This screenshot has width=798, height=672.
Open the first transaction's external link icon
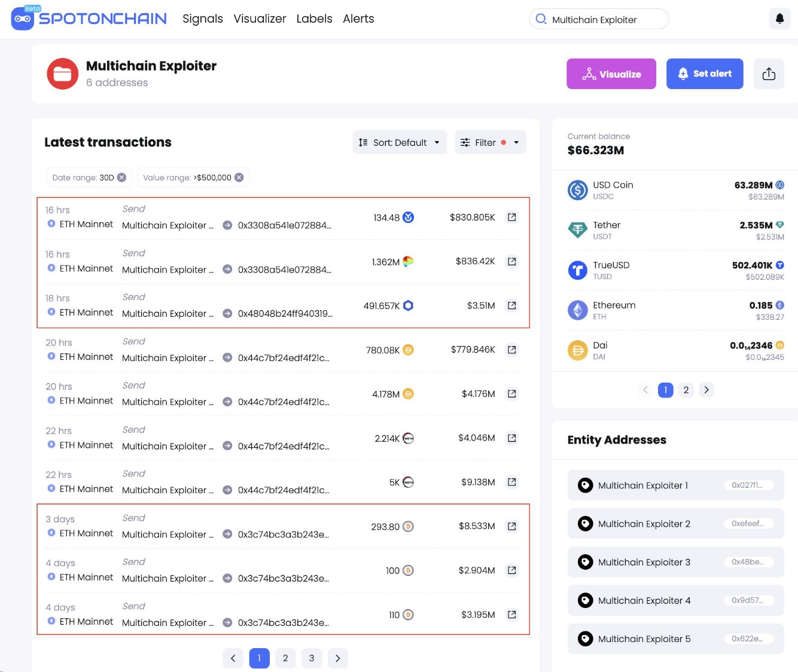(511, 217)
